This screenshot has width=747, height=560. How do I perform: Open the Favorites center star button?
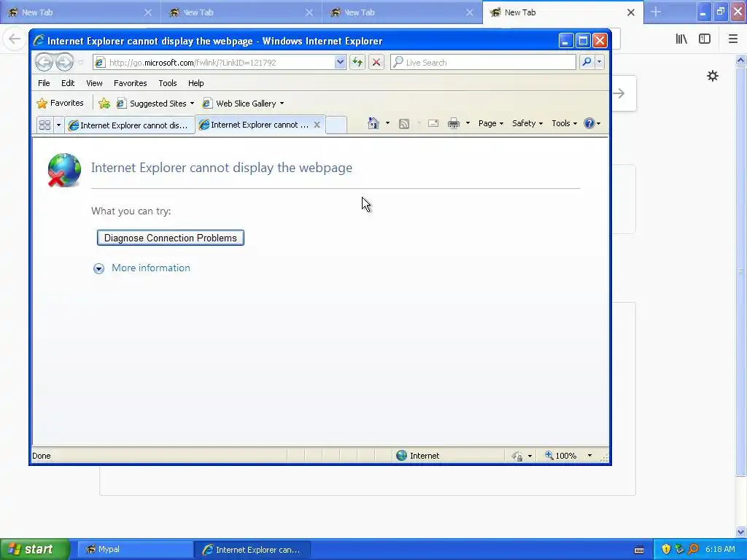60,103
